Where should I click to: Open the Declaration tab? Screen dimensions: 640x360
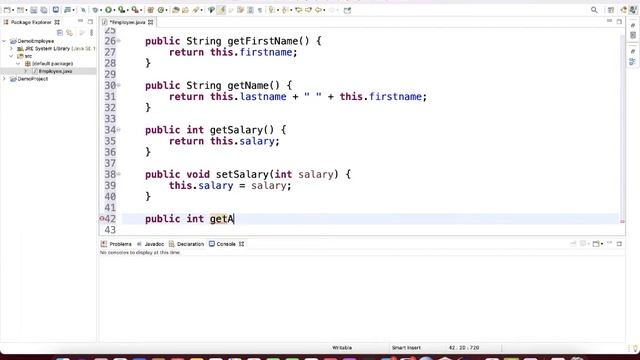point(186,244)
